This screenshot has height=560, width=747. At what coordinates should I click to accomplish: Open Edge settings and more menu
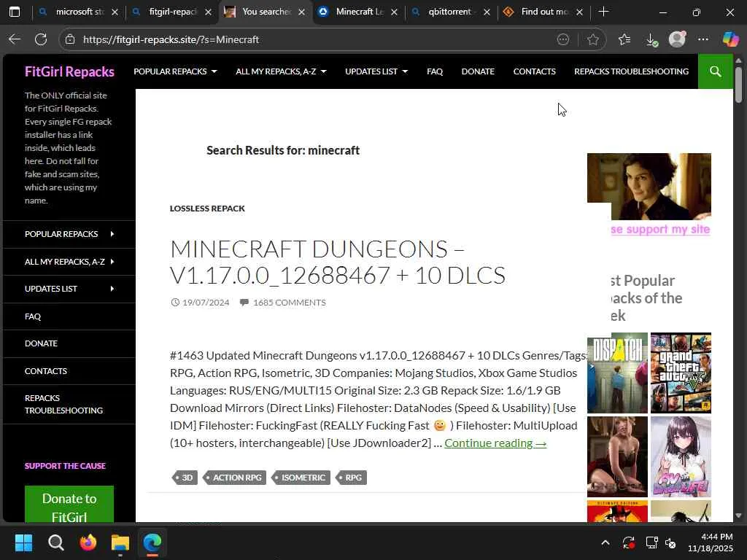click(x=703, y=39)
